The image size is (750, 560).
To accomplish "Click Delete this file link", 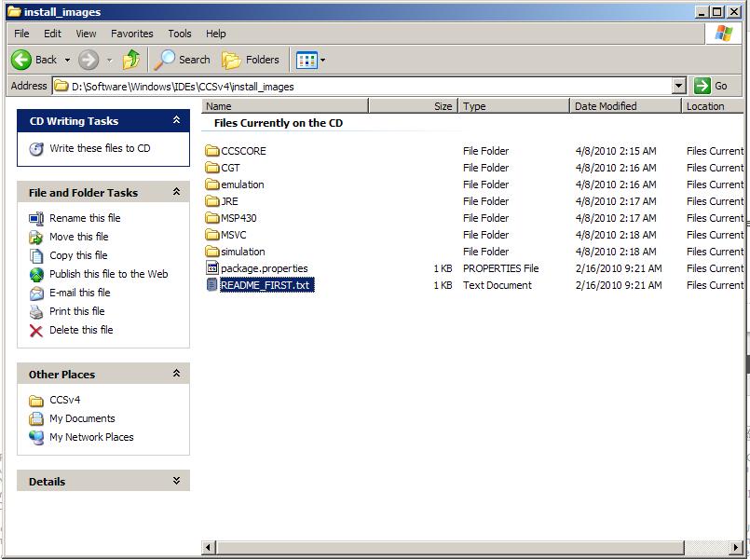I will click(x=81, y=330).
